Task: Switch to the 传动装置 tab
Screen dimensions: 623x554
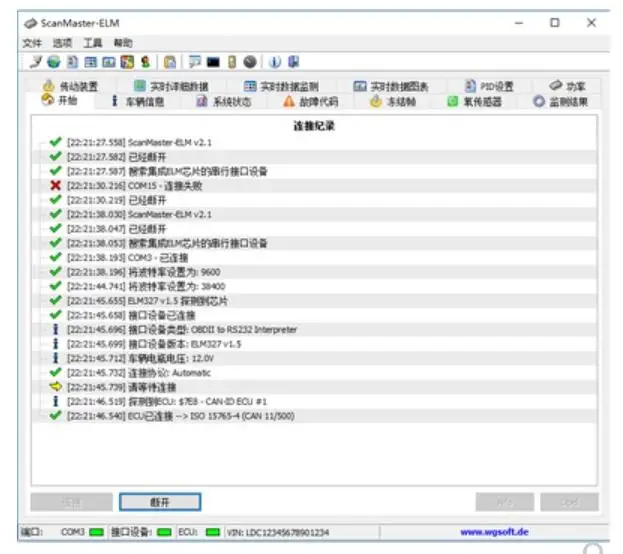Action: click(71, 86)
